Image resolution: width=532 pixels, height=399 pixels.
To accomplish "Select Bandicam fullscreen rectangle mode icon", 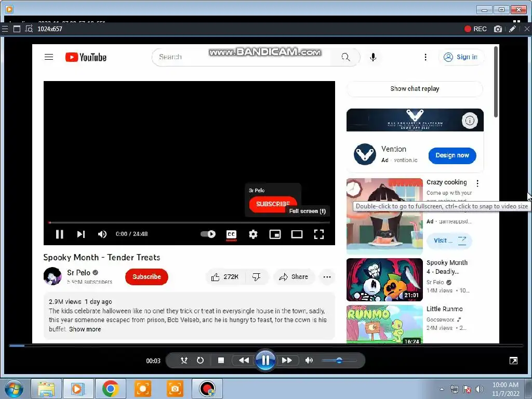I will tap(17, 29).
